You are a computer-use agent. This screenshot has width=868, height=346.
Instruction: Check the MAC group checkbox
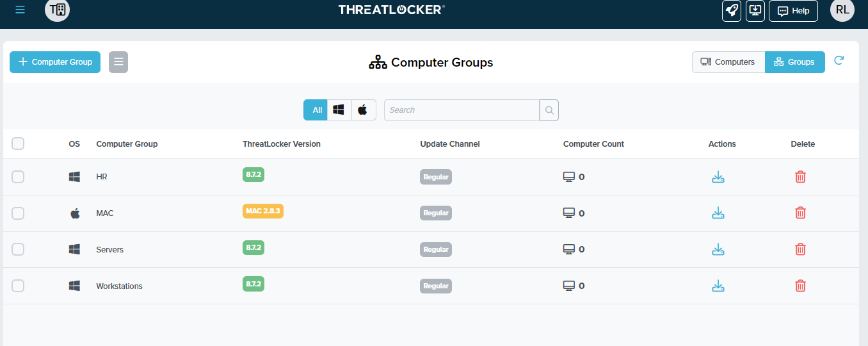point(18,213)
